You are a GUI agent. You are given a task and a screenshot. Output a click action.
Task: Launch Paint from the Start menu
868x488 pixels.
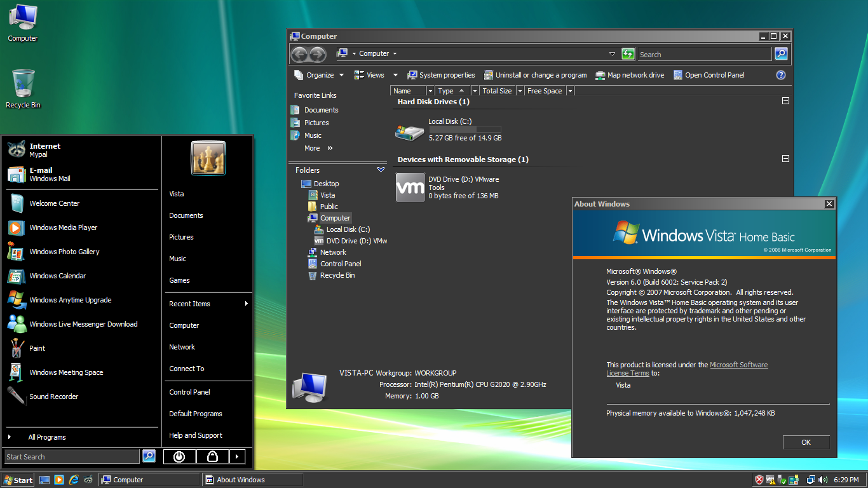click(36, 348)
